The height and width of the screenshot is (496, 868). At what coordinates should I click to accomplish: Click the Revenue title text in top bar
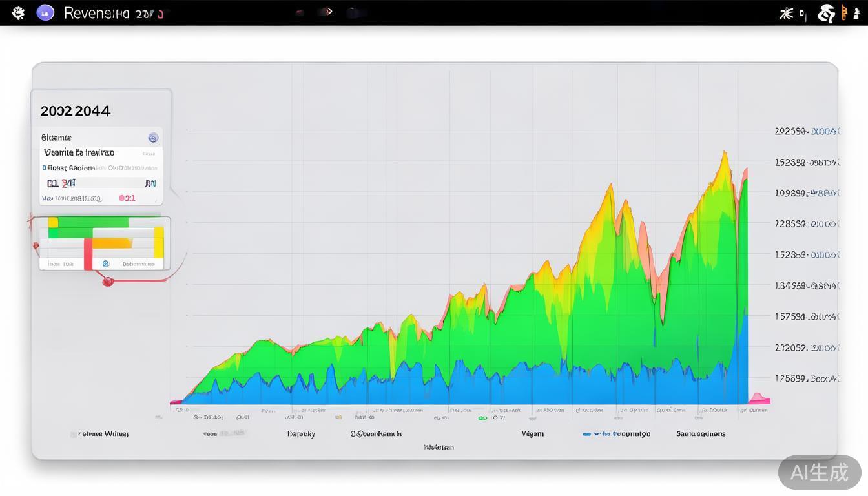pos(97,14)
